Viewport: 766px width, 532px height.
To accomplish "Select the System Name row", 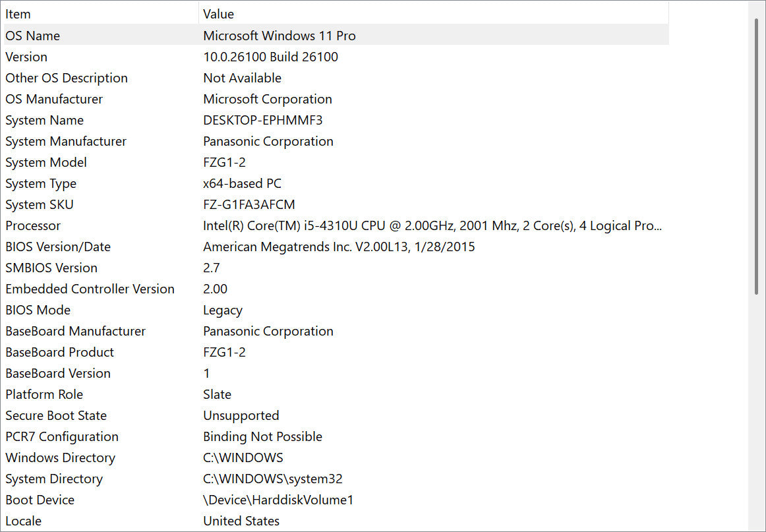I will [44, 120].
